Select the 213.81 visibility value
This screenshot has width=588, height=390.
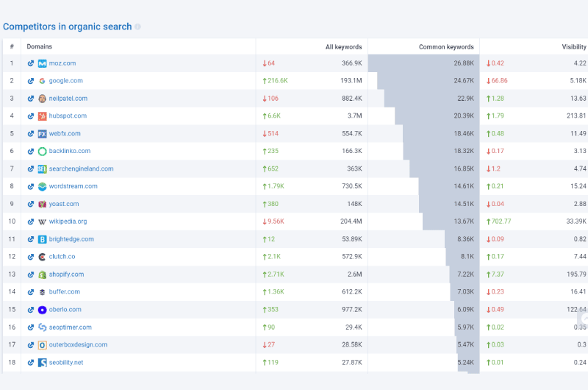[x=576, y=116]
